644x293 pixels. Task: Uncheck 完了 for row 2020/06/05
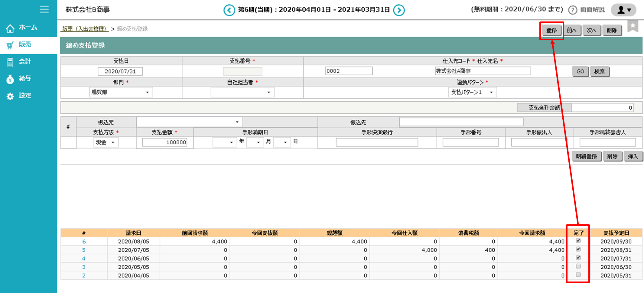pos(578,258)
